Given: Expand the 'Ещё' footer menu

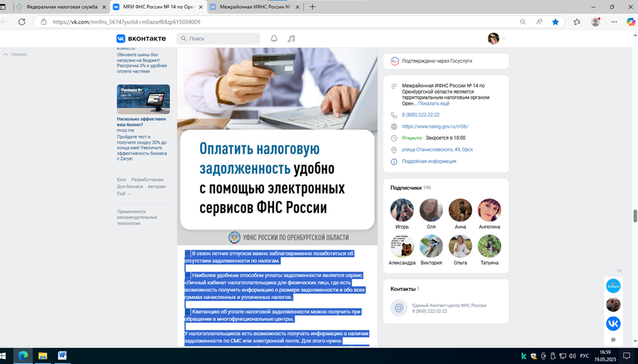Looking at the screenshot, I should click(x=123, y=194).
